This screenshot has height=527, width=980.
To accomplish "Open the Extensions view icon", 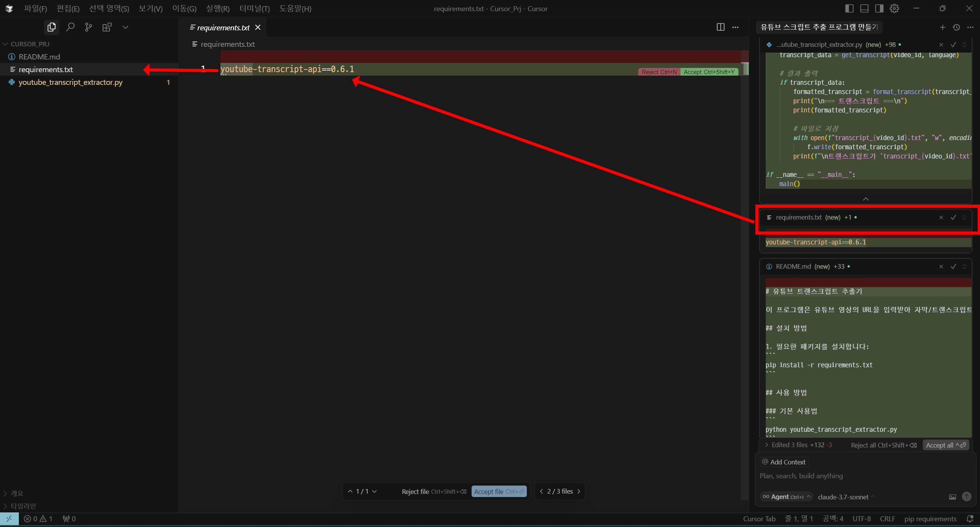I will click(107, 27).
